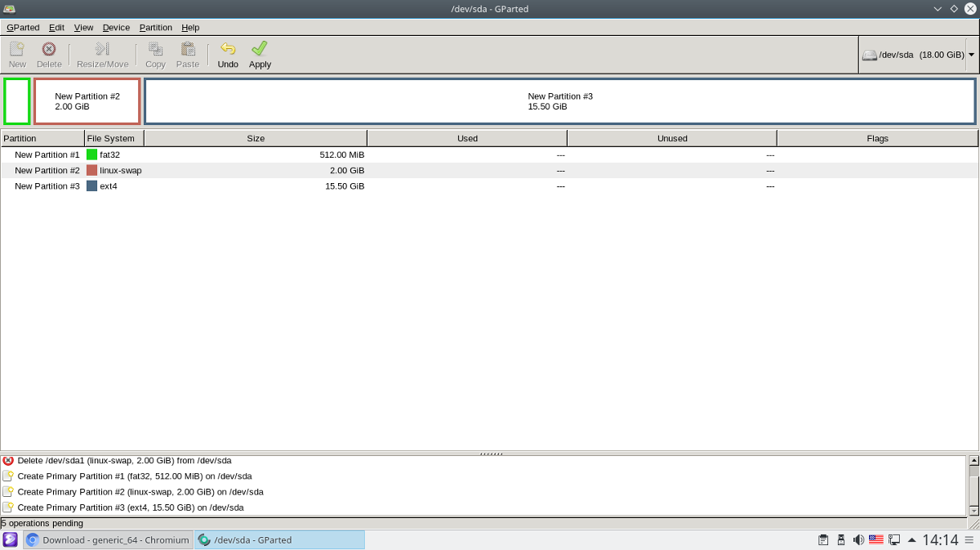Viewport: 980px width, 550px height.
Task: Select New Partition #2 in the disk graphic
Action: [x=87, y=101]
